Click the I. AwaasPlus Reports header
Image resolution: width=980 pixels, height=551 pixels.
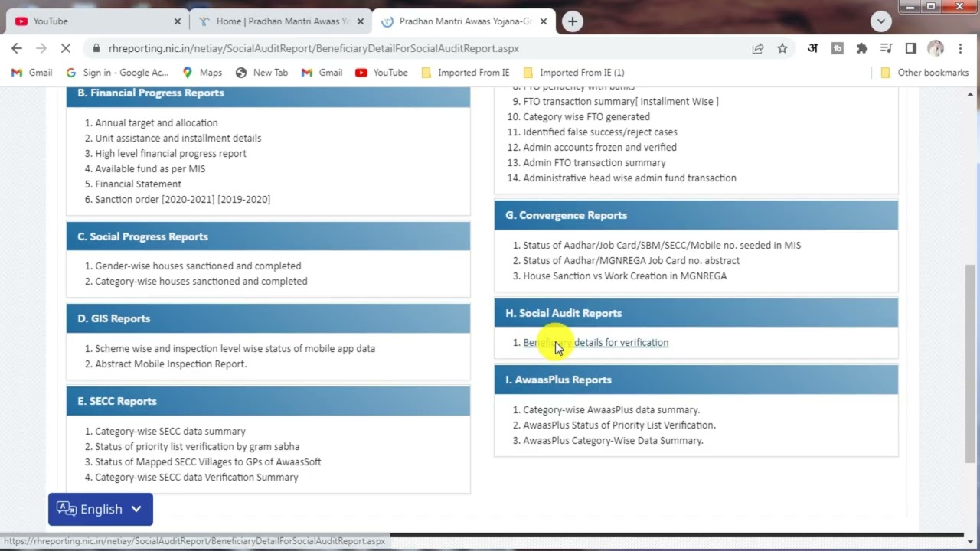click(696, 380)
